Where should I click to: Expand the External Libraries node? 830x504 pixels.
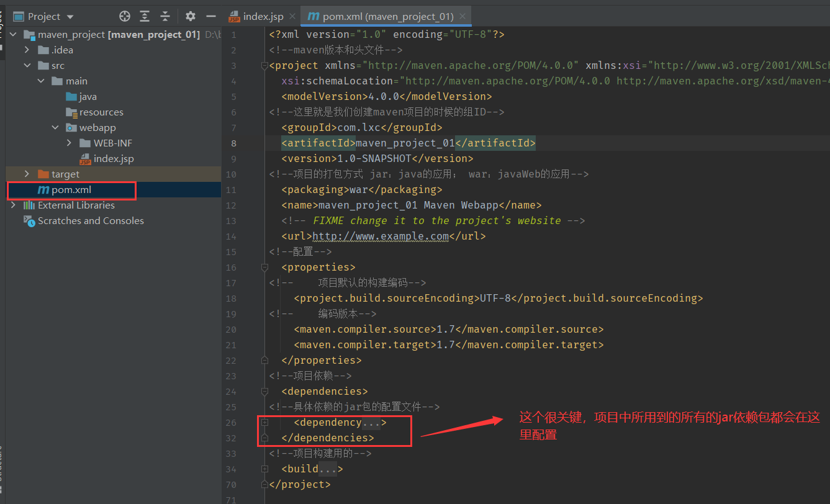(x=13, y=205)
